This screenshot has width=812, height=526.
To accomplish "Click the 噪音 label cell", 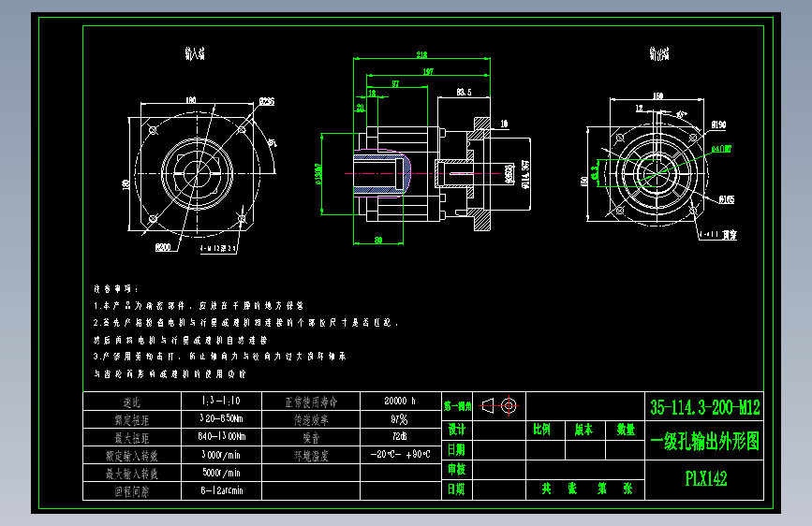I will [x=311, y=438].
